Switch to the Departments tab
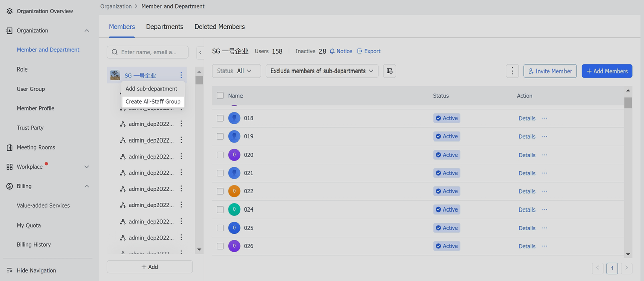This screenshot has width=644, height=281. 165,27
